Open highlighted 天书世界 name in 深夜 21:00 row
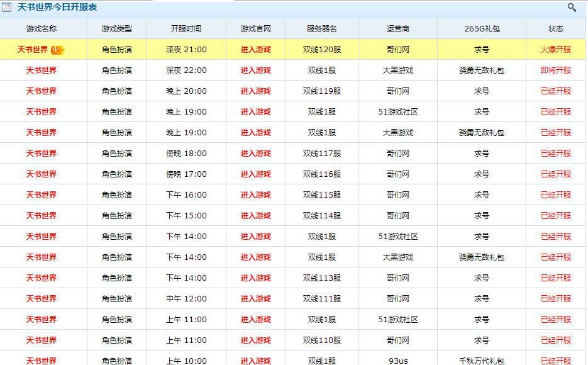Screen dimensions: 588x365 tap(33, 50)
